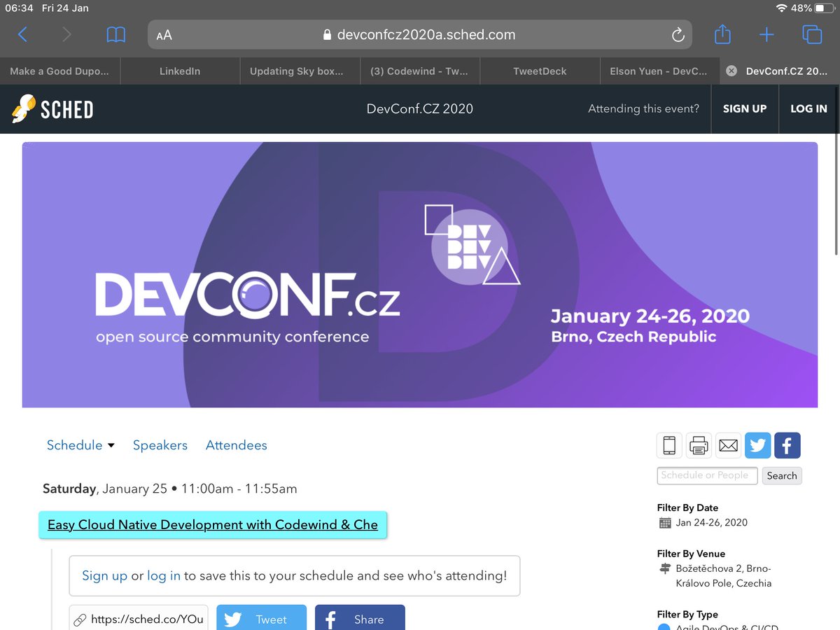This screenshot has width=840, height=630.
Task: Filter by Božetěchova 2 venue link
Action: coord(723,575)
